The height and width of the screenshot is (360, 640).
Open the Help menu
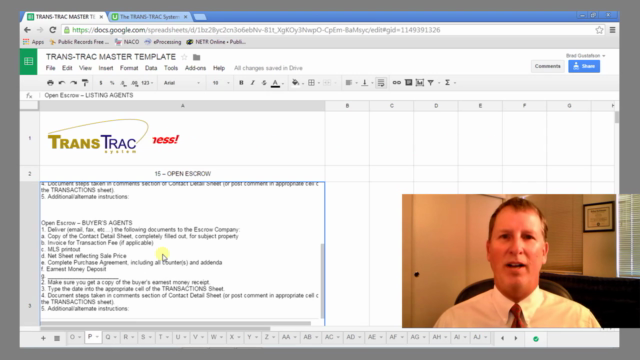coord(219,68)
